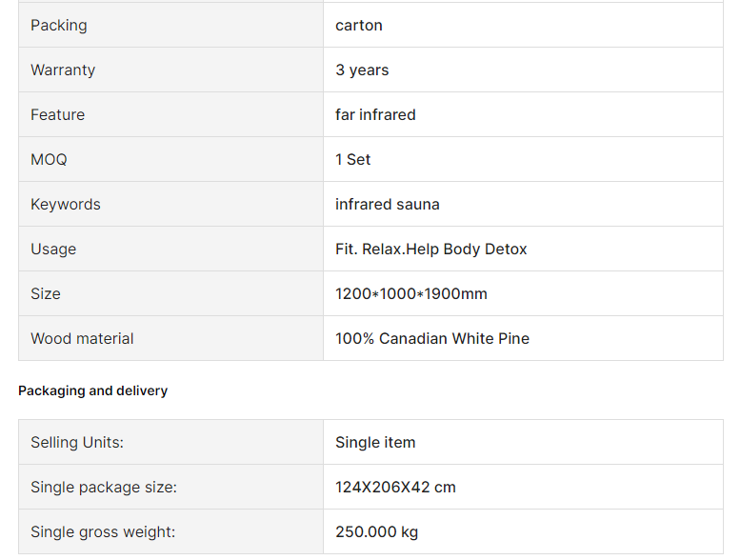Click the Packaging and delivery heading
This screenshot has height=560, width=740.
[x=93, y=390]
